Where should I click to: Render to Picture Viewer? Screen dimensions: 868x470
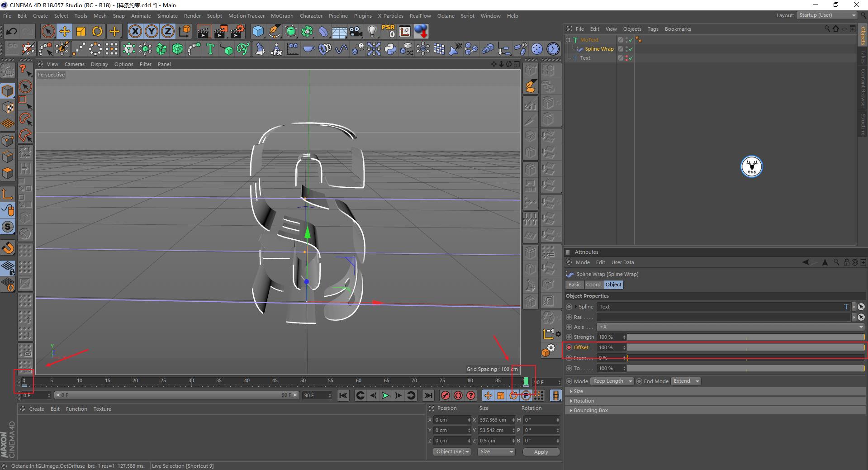tap(220, 31)
